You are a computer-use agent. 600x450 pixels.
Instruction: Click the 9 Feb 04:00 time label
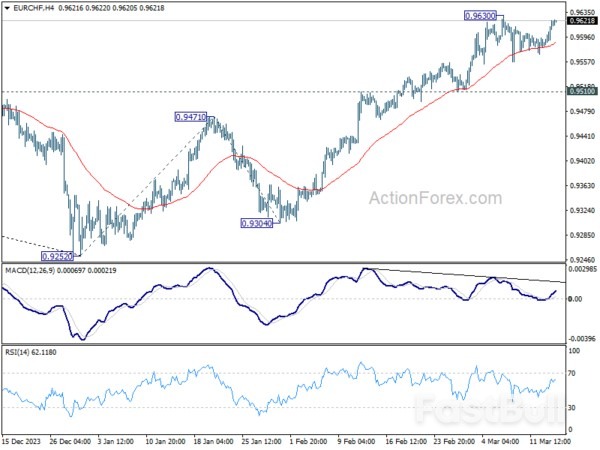pyautogui.click(x=356, y=442)
